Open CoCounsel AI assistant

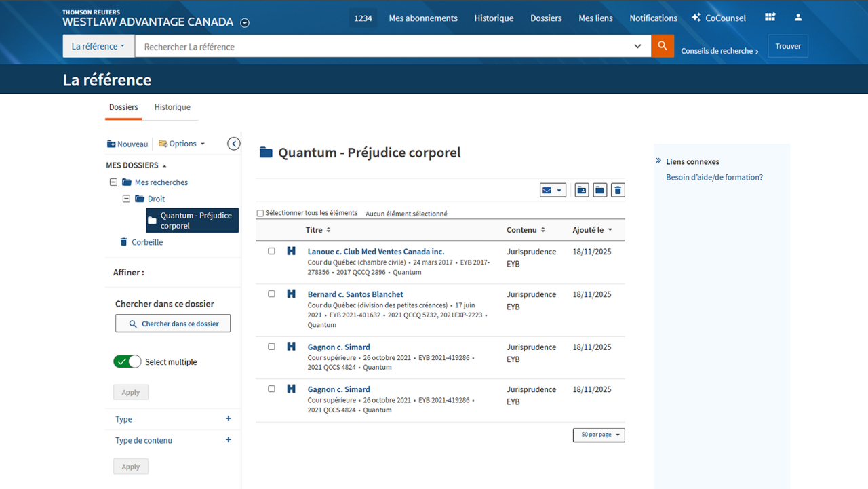718,18
